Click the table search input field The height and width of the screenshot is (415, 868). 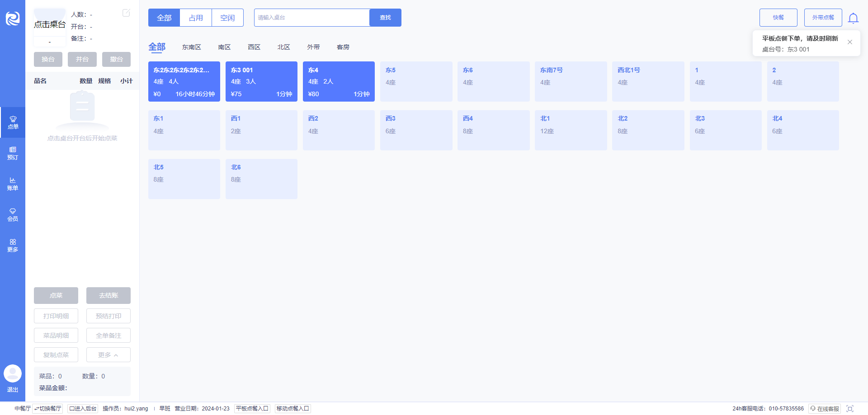click(312, 18)
